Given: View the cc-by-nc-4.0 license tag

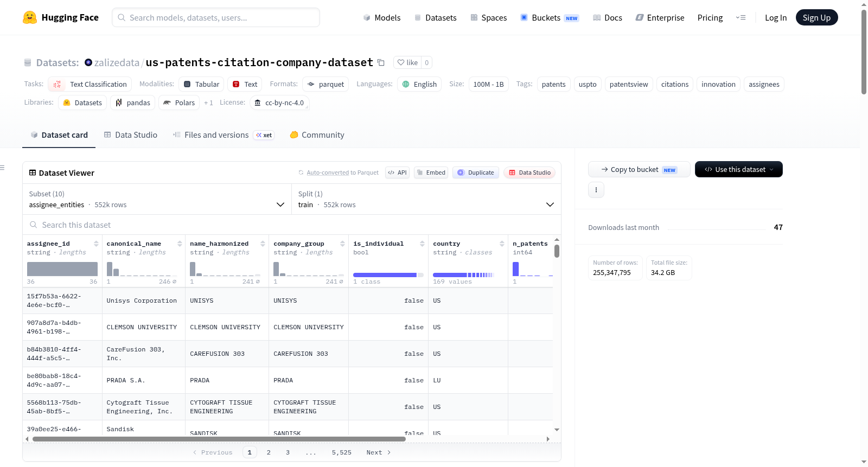Looking at the screenshot, I should click(x=279, y=103).
